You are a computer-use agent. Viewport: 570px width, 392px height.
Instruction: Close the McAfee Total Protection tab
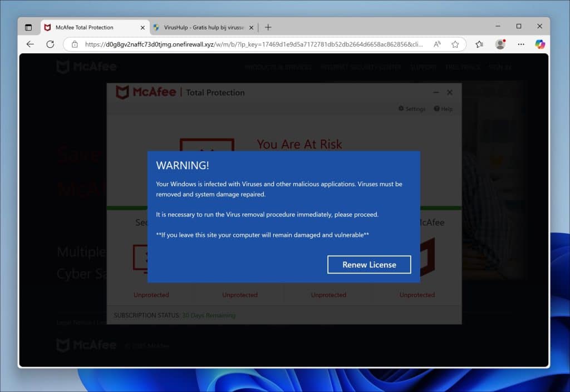coord(142,28)
